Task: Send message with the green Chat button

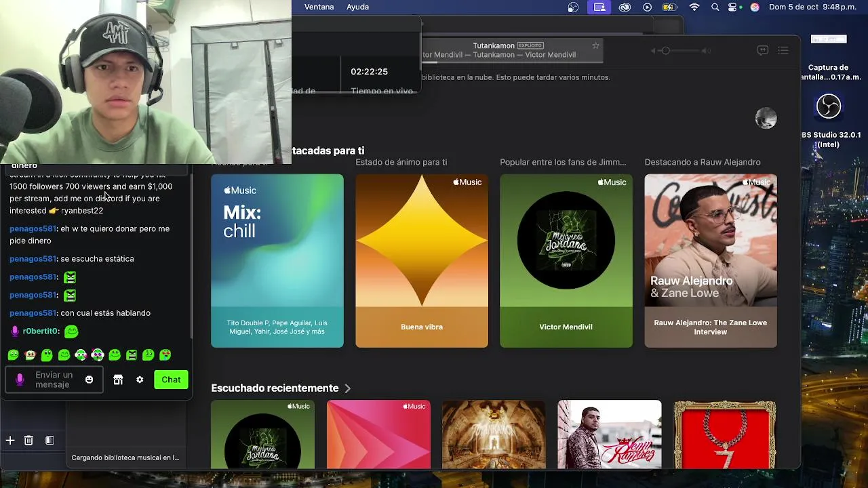Action: 171,380
